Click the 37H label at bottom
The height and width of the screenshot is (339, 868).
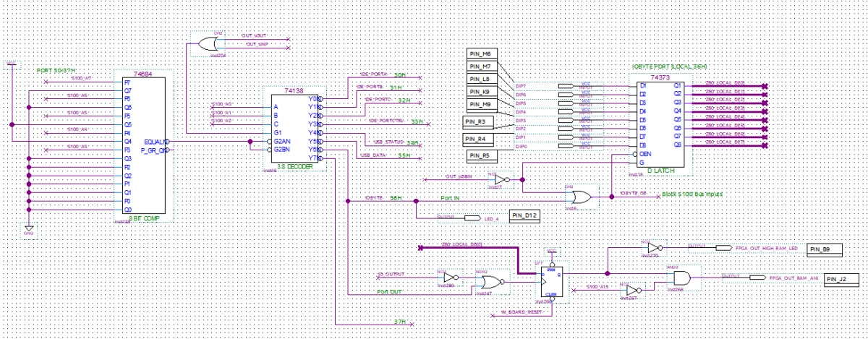pyautogui.click(x=399, y=320)
